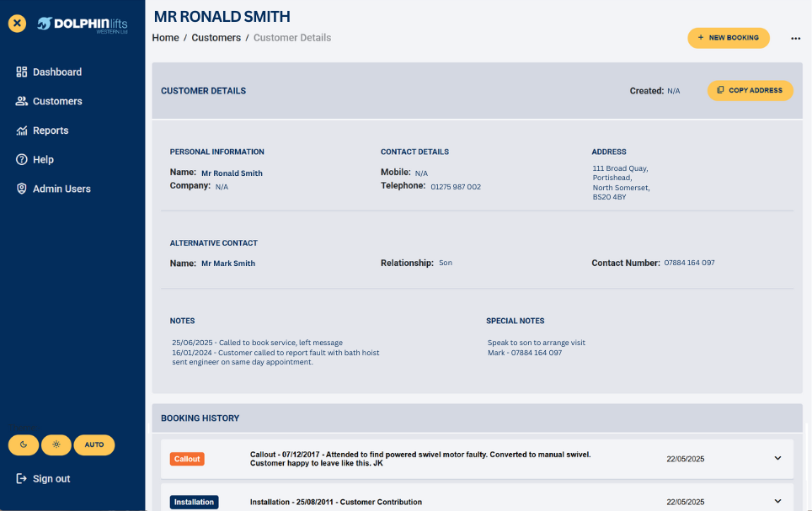Enable dark mode with the moon toggle
The image size is (812, 511).
click(23, 444)
